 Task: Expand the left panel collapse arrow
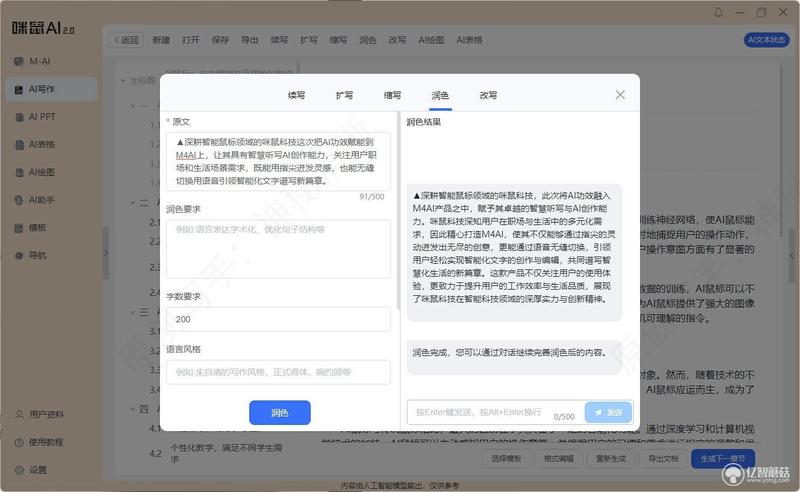(106, 253)
